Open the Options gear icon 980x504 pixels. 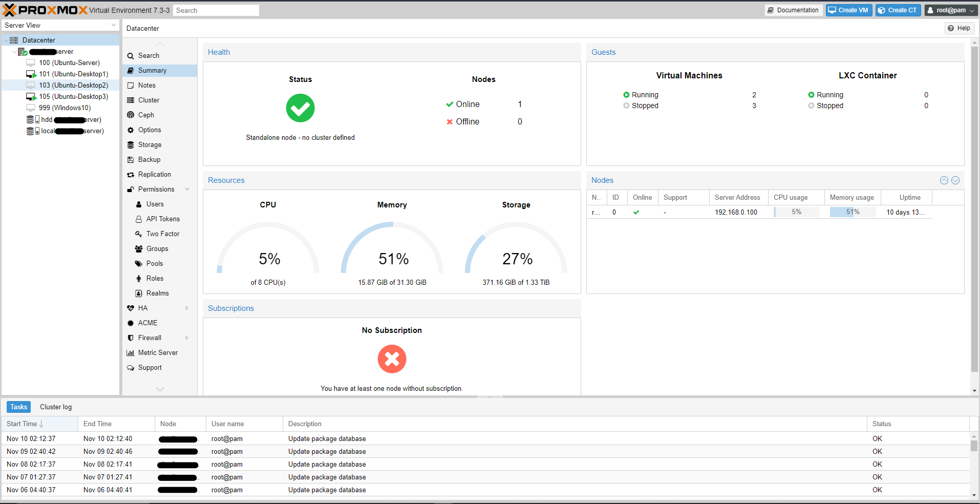[x=131, y=130]
